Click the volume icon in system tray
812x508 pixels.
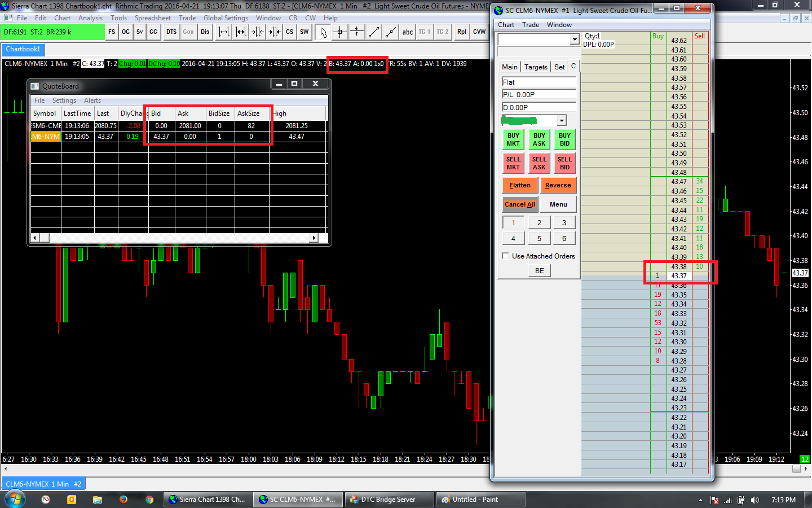pos(755,500)
